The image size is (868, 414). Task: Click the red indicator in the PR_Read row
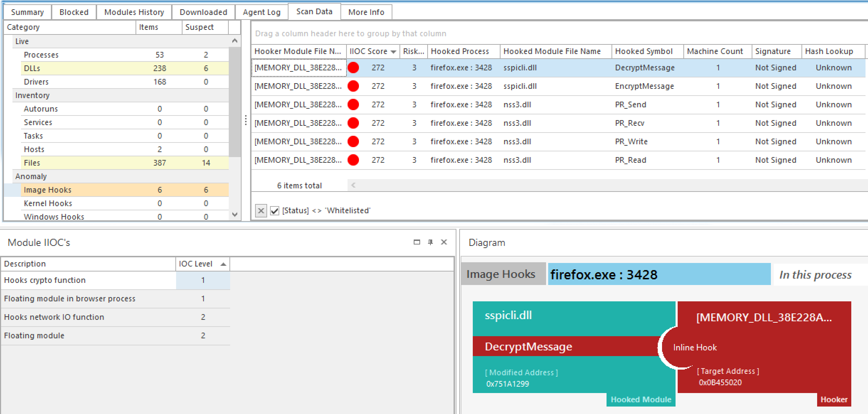pyautogui.click(x=353, y=160)
